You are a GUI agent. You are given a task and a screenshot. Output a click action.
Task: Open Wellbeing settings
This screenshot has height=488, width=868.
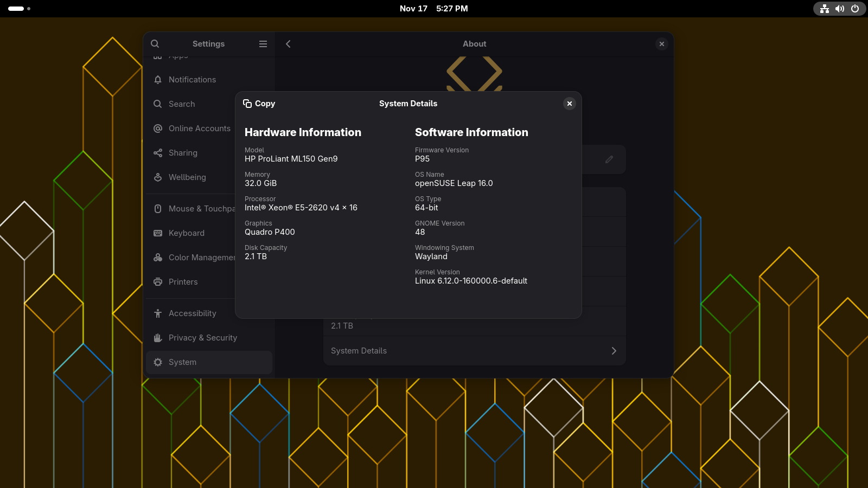(x=187, y=177)
